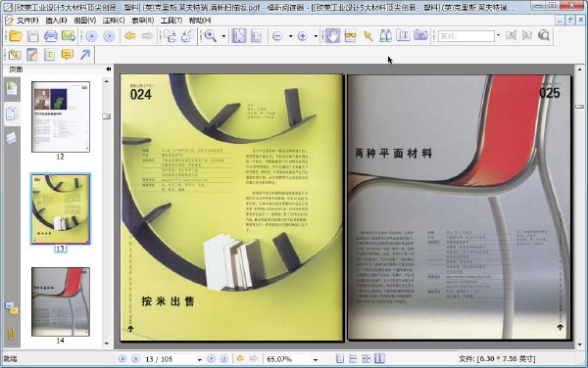The width and height of the screenshot is (588, 368).
Task: Click the document vertical scrollbar handle
Action: (x=579, y=107)
